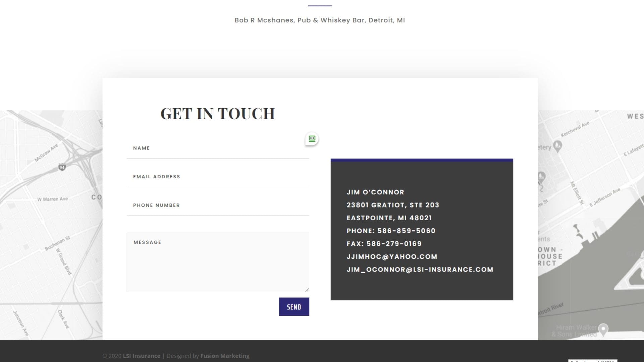This screenshot has height=362, width=644.
Task: Click the JJIMHOC@YAHOO.COM email address
Action: [x=392, y=256]
